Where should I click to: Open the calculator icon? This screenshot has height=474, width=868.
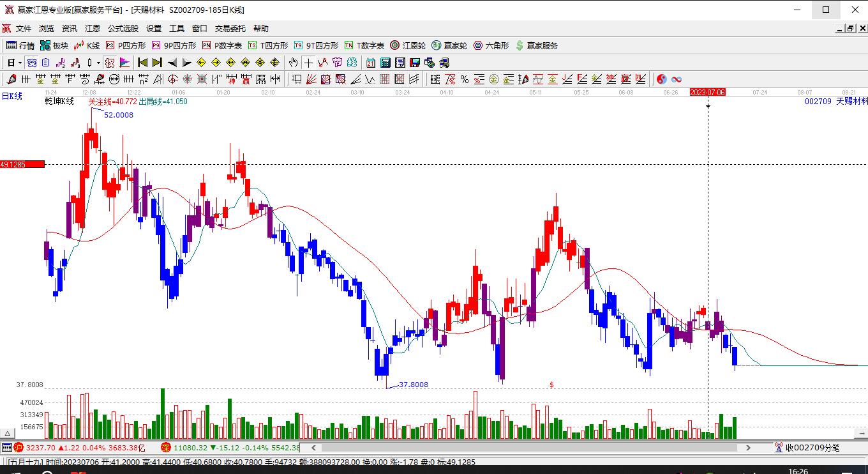pyautogui.click(x=385, y=63)
